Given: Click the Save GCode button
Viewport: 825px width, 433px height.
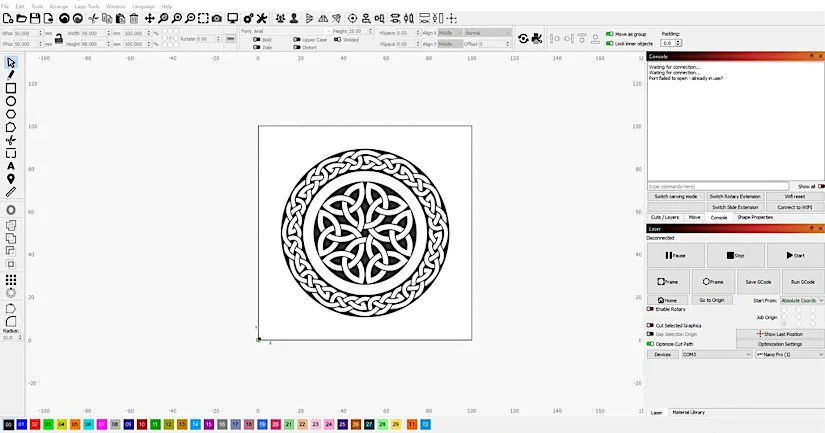Looking at the screenshot, I should pos(758,282).
